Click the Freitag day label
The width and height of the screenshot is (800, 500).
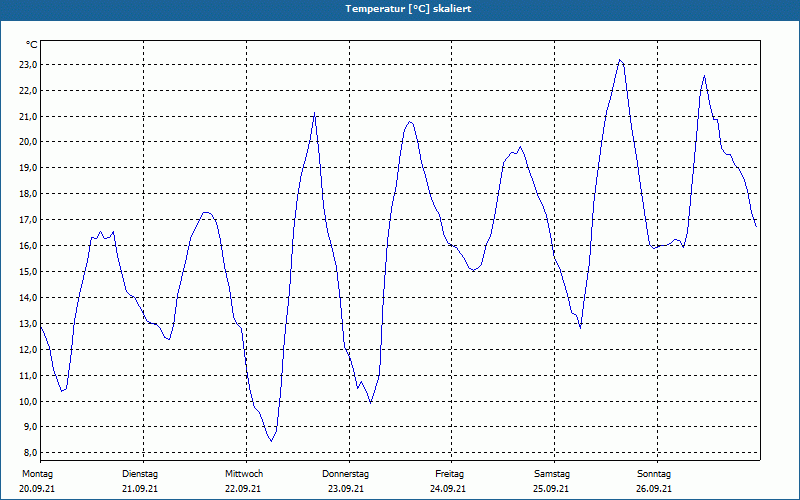449,474
